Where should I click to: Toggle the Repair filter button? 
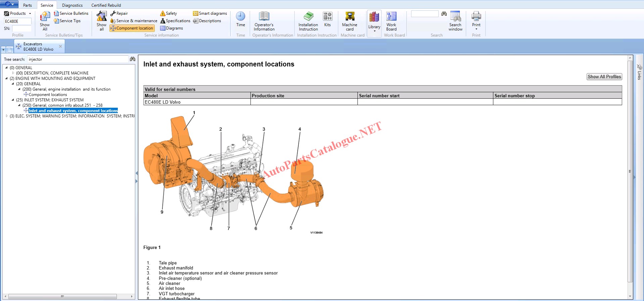coord(119,13)
